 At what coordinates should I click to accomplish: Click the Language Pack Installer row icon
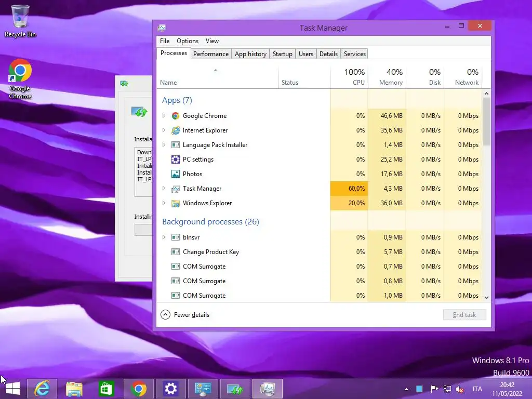(x=176, y=145)
